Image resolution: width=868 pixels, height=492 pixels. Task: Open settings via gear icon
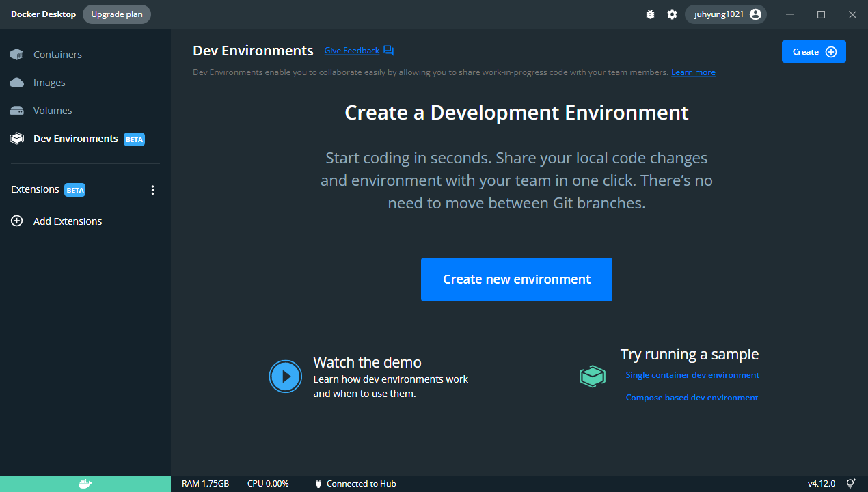672,14
